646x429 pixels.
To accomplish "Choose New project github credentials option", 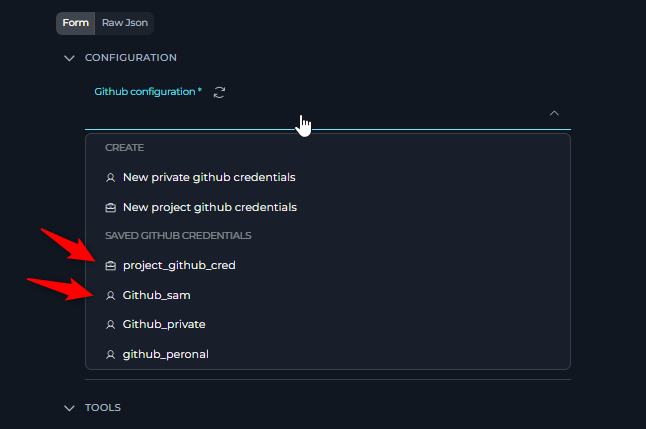I will point(209,208).
